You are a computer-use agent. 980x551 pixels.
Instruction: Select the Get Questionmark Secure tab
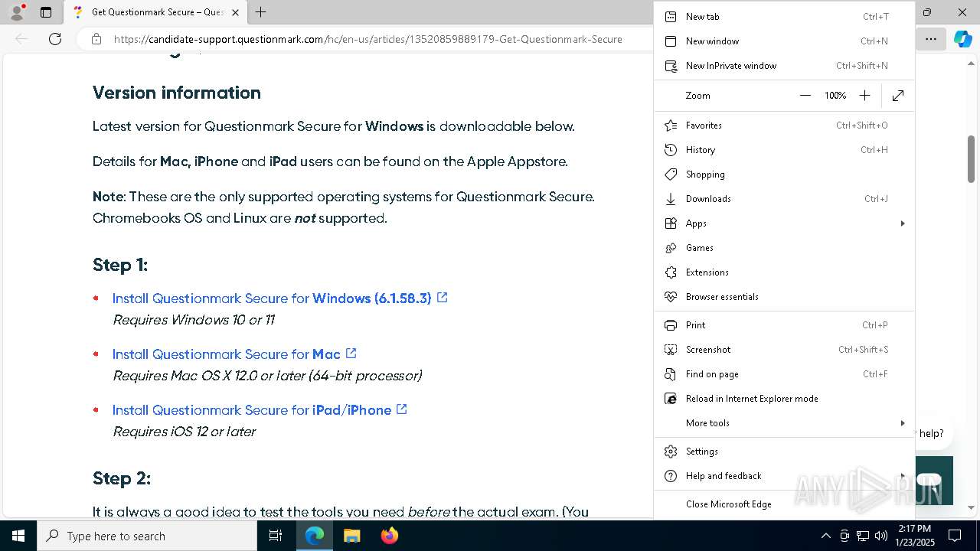pyautogui.click(x=155, y=12)
